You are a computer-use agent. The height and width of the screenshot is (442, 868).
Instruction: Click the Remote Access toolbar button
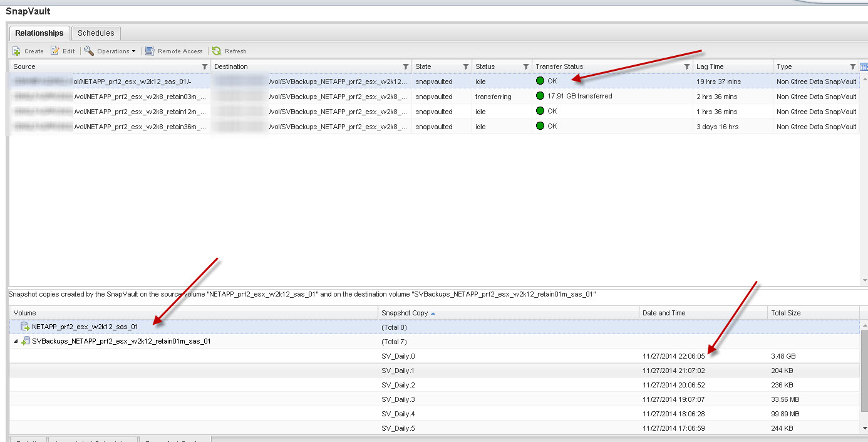(174, 51)
